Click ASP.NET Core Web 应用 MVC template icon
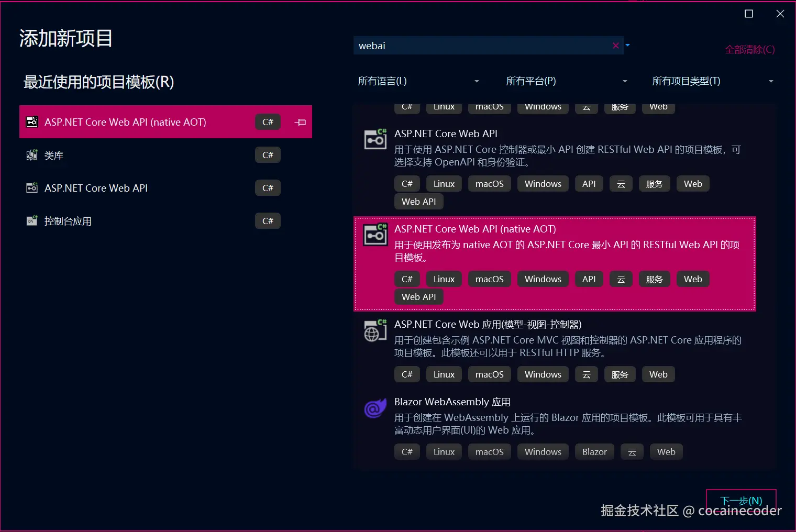This screenshot has width=796, height=532. 375,330
